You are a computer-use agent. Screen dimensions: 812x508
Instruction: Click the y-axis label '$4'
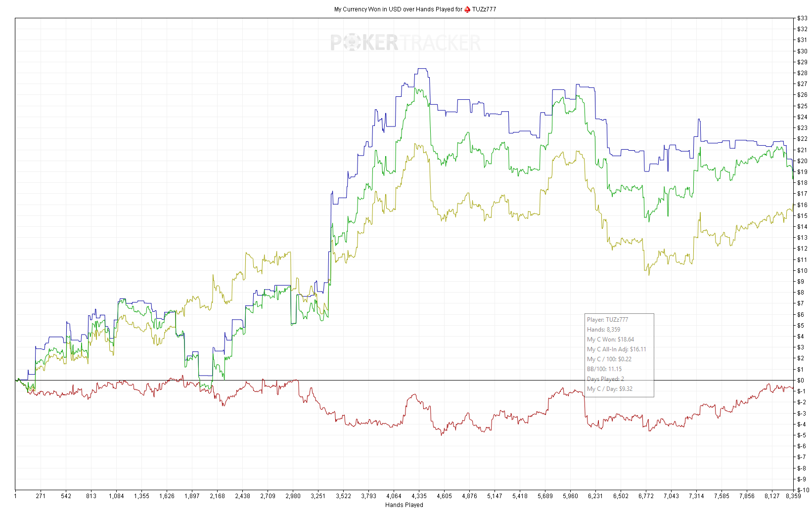click(x=801, y=337)
